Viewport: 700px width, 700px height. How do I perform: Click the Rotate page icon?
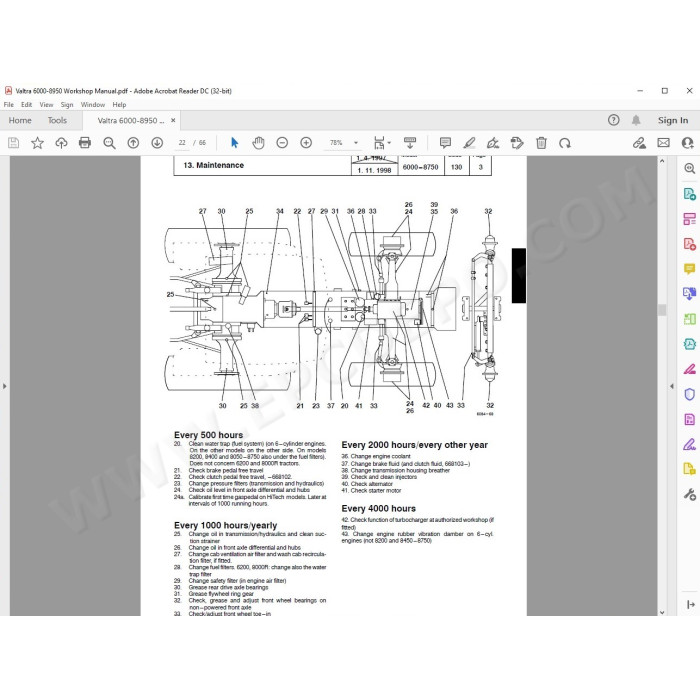coord(565,143)
